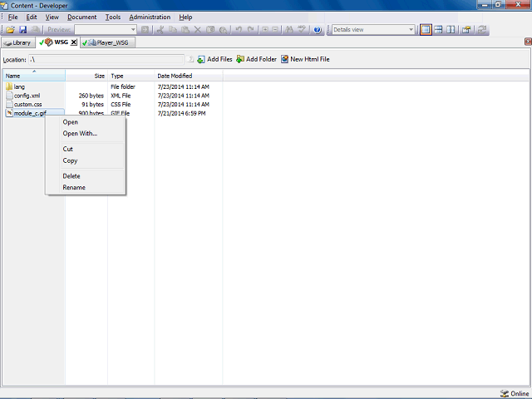This screenshot has width=532, height=399.
Task: Switch to the Library tab
Action: [x=18, y=42]
